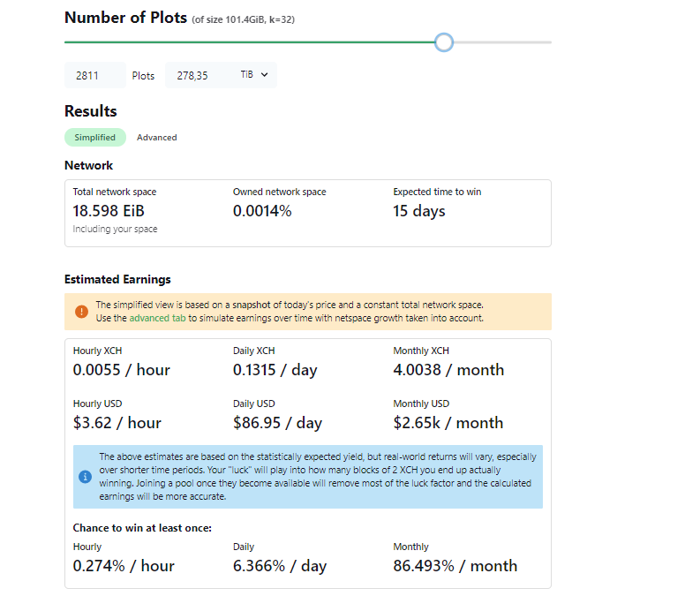700x596 pixels.
Task: Click the blue info icon in the luck note
Action: [x=86, y=477]
